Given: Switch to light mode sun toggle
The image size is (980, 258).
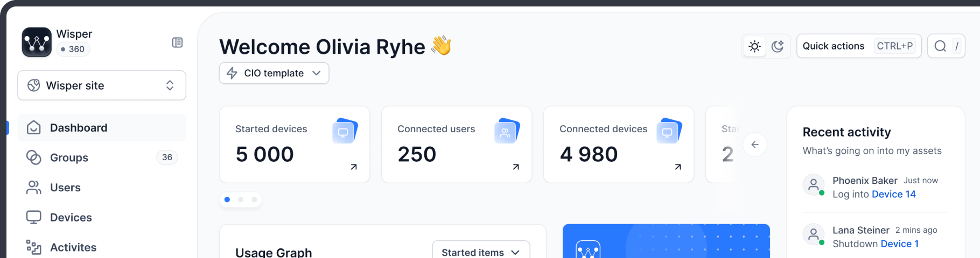Looking at the screenshot, I should pyautogui.click(x=754, y=46).
